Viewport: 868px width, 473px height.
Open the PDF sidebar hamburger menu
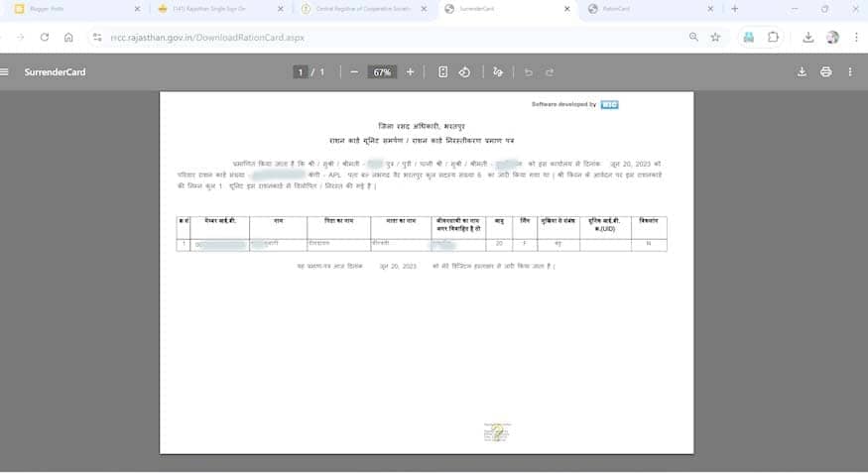coord(5,71)
